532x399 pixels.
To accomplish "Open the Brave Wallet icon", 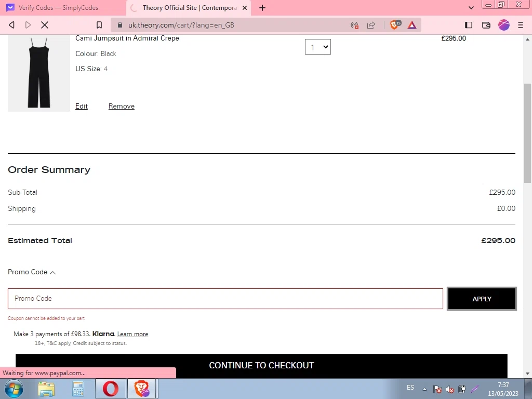I will pos(486,25).
